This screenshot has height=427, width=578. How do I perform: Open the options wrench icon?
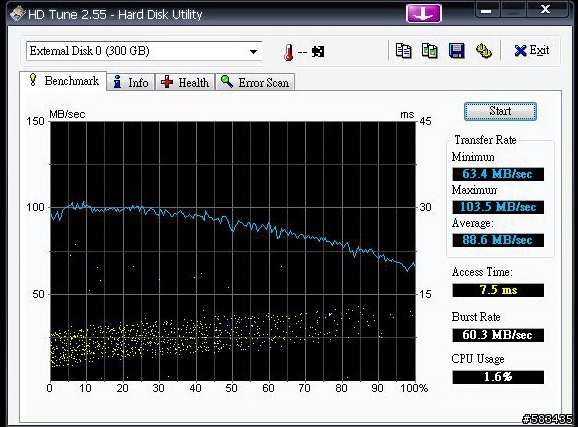(483, 51)
